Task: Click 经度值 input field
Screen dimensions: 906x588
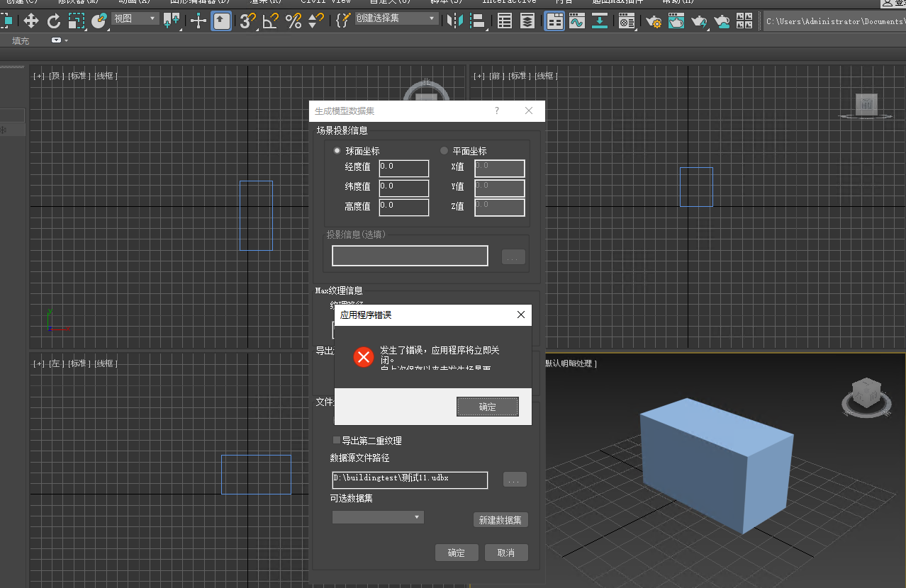Action: [x=403, y=168]
